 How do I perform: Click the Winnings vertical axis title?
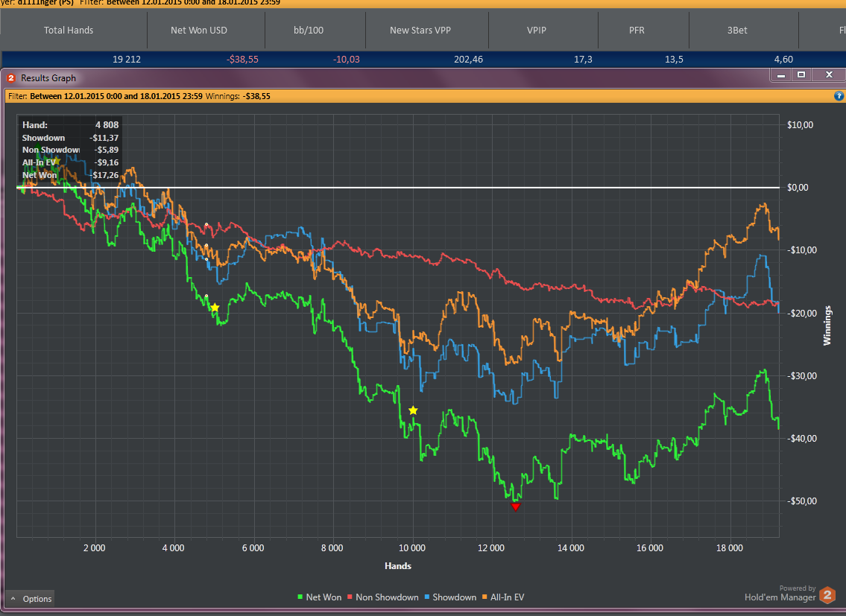coord(827,326)
